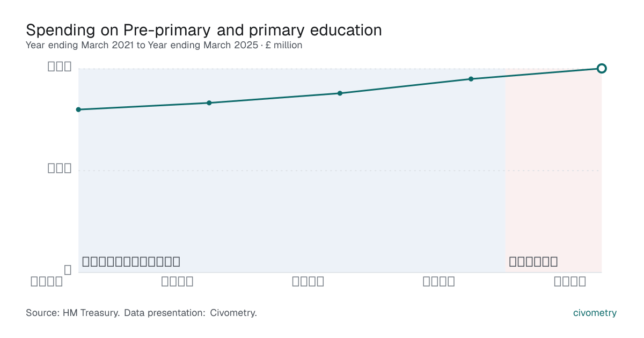
Task: Click the chart title about Pre-primary education spending
Action: tap(204, 30)
